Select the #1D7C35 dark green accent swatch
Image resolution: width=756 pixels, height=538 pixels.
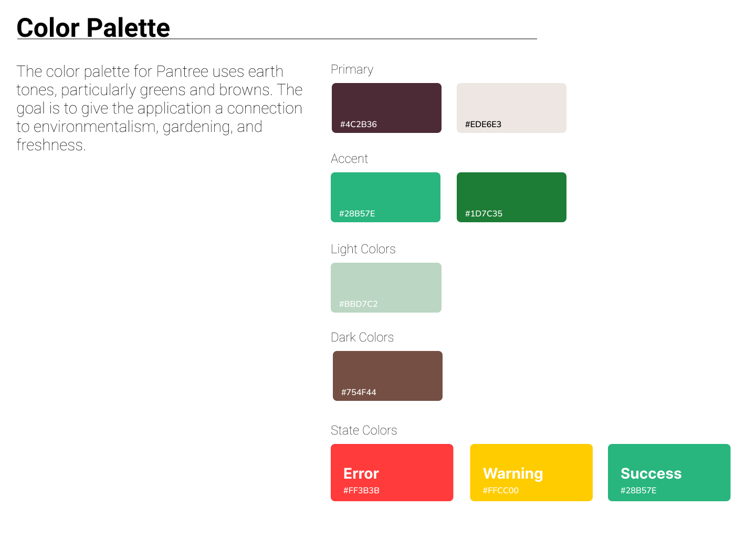click(x=511, y=197)
